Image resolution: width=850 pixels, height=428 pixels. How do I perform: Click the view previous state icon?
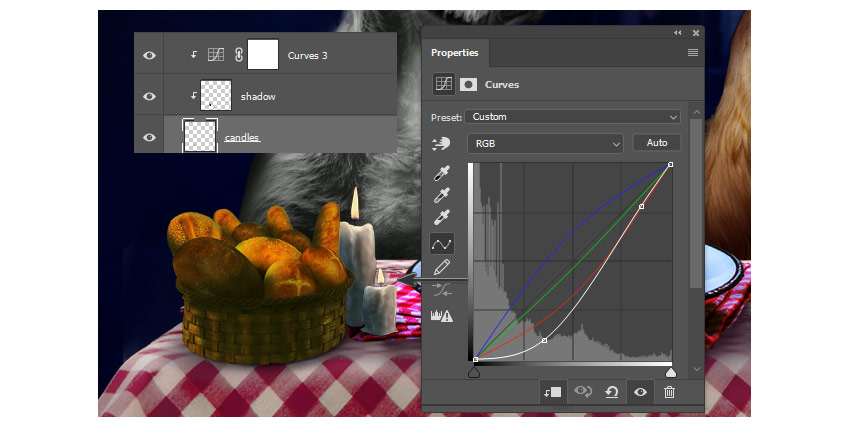coord(583,392)
